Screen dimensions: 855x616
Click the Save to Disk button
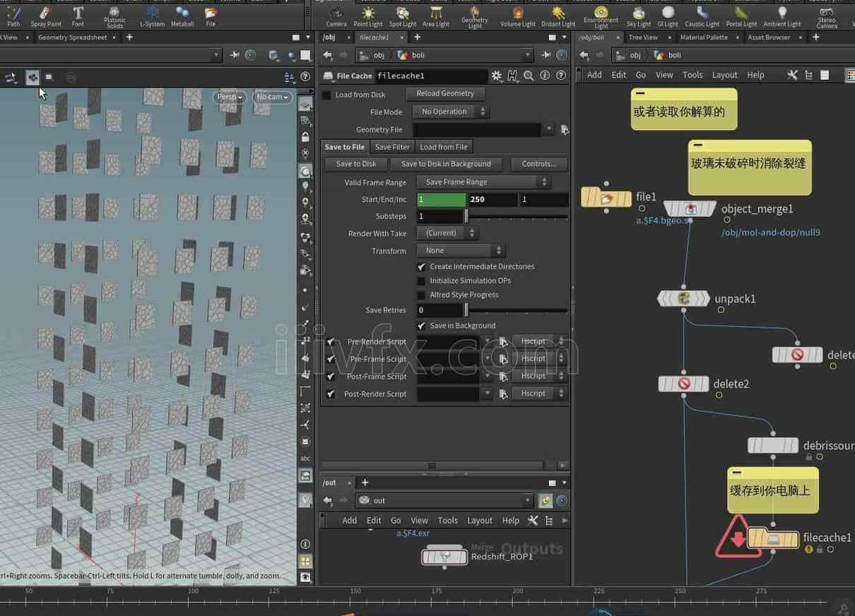356,164
